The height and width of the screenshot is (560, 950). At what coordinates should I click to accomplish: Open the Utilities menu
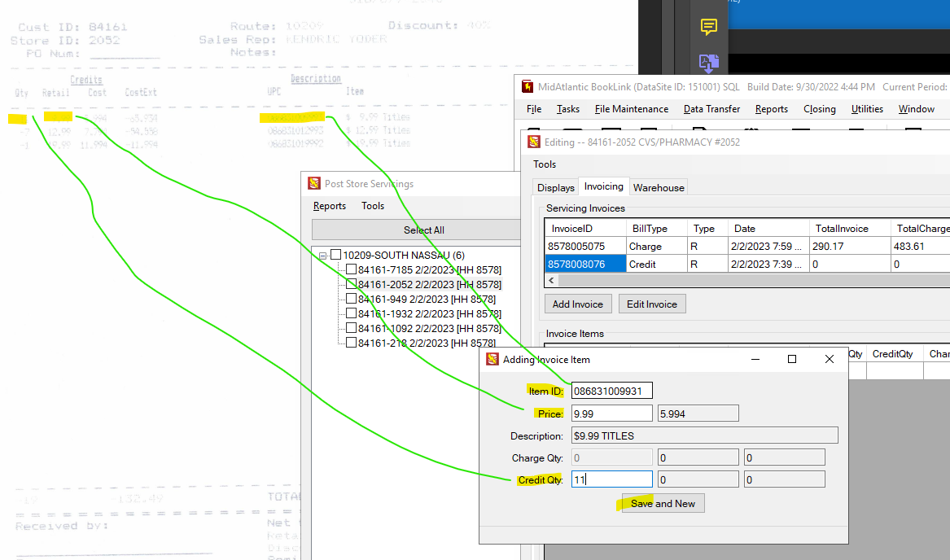[x=867, y=109]
